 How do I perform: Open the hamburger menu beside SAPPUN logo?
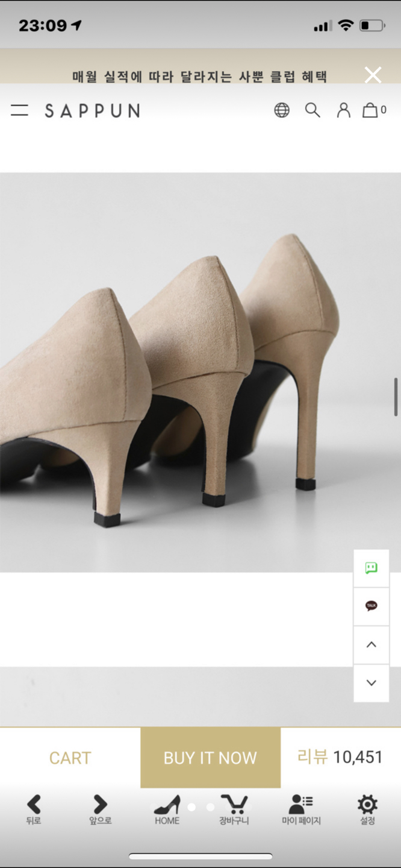[19, 110]
